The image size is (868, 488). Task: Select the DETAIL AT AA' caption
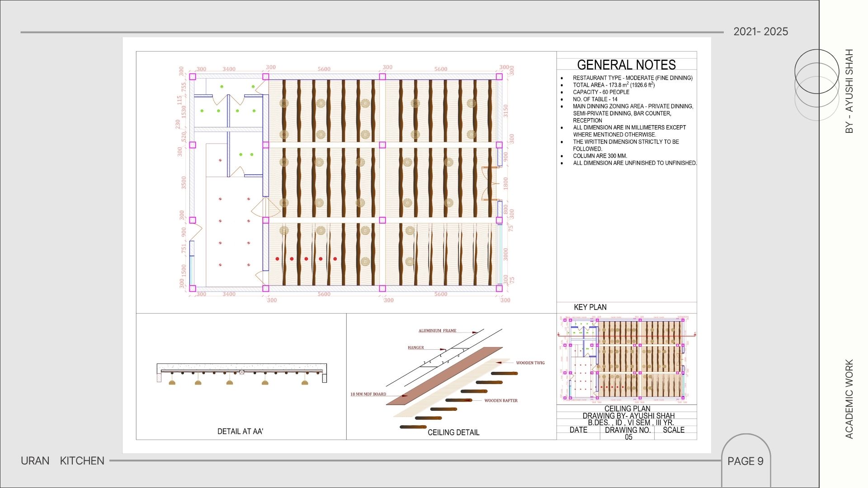coord(240,432)
